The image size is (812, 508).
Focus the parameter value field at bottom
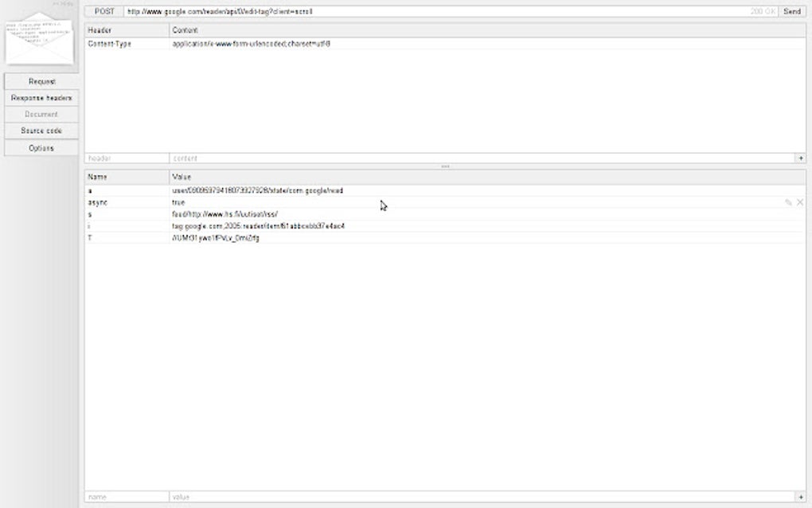pyautogui.click(x=318, y=495)
